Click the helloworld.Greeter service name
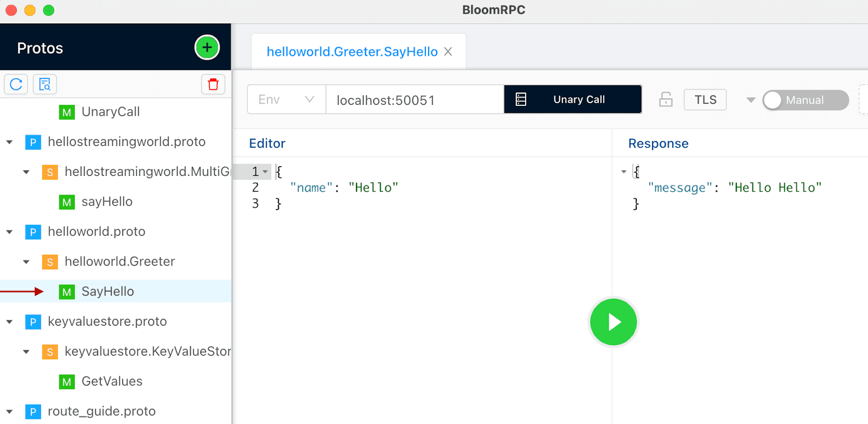The width and height of the screenshot is (868, 424). point(119,262)
